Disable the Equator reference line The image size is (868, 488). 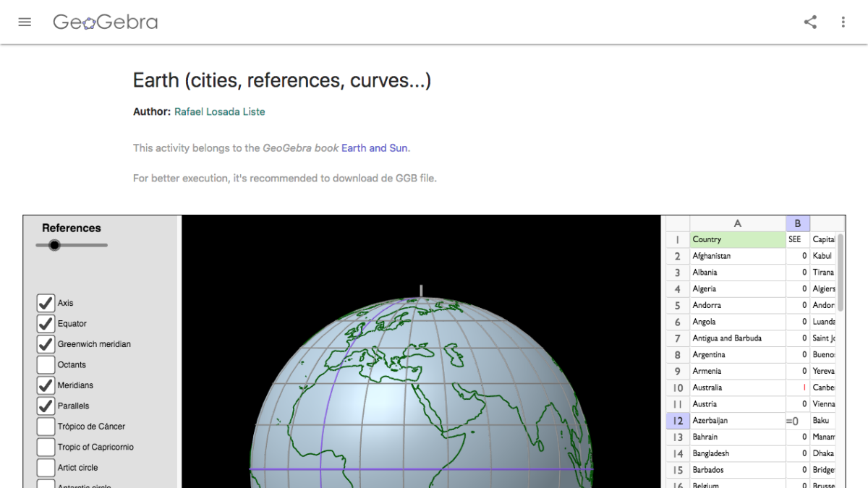[x=45, y=323]
